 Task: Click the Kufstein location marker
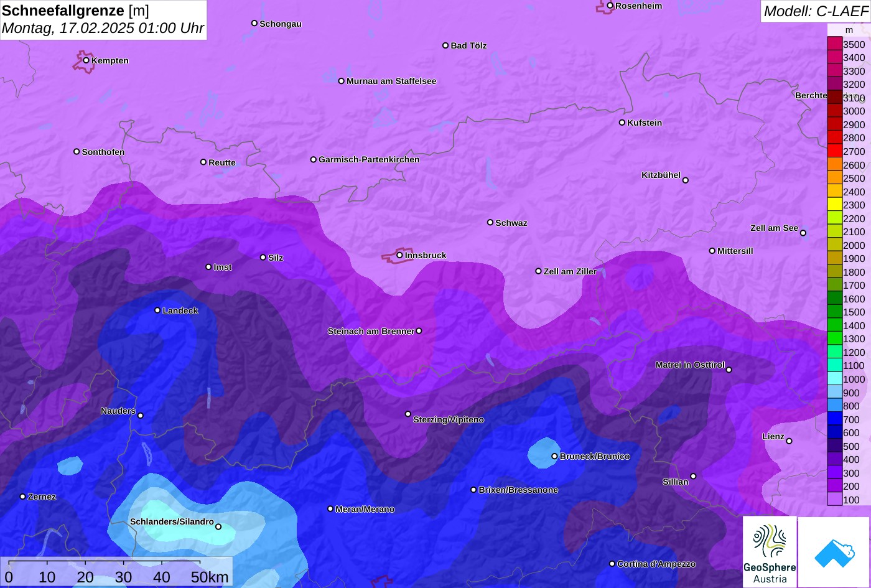coord(622,123)
